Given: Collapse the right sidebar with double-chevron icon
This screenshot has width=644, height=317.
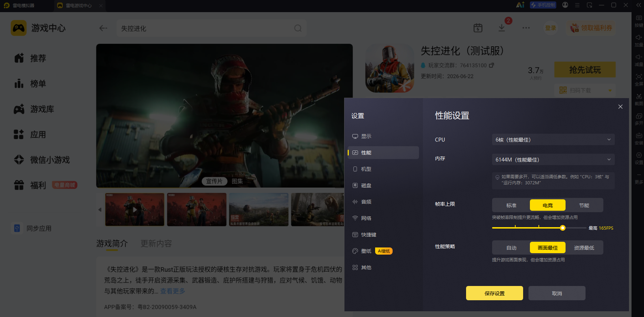Looking at the screenshot, I should point(639,5).
